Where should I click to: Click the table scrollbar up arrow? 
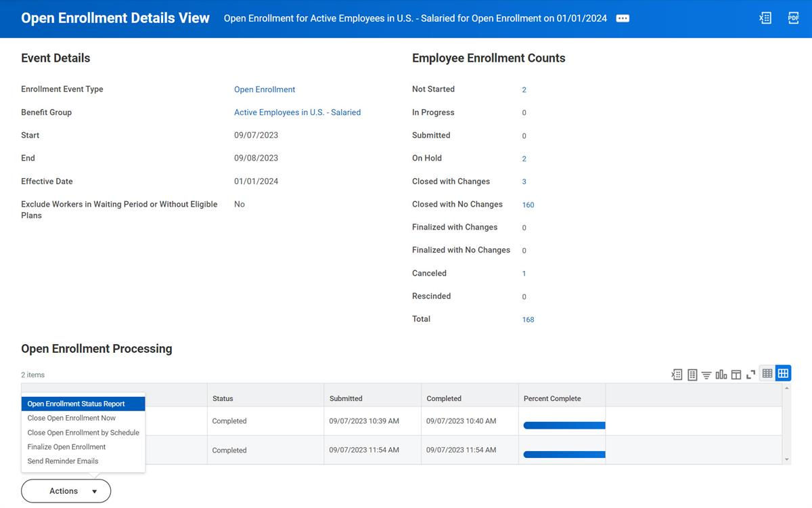[x=786, y=388]
